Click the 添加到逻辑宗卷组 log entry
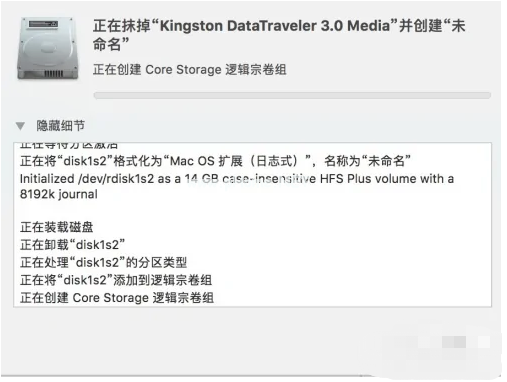 click(x=116, y=280)
